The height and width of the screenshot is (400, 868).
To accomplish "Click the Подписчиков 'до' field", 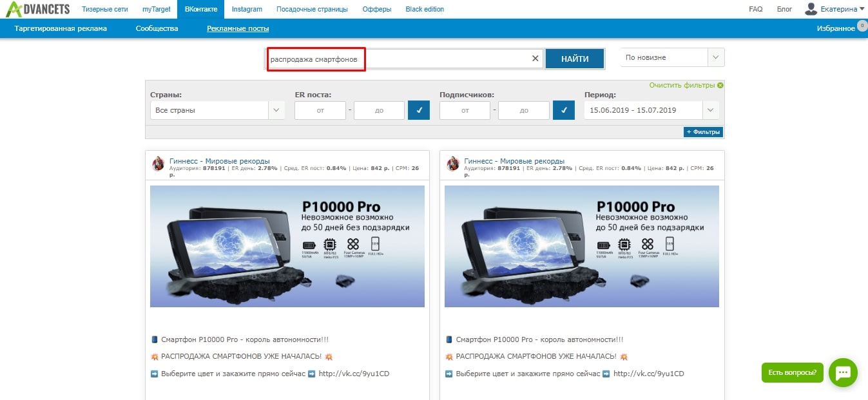I will [x=524, y=110].
